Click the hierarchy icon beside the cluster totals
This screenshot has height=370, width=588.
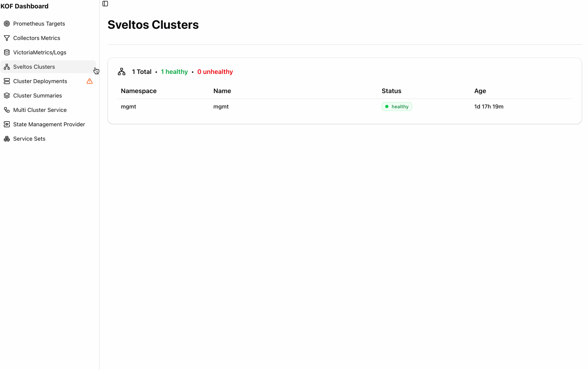122,71
